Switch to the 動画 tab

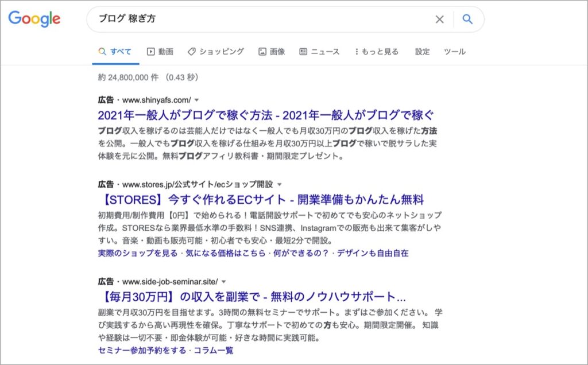[160, 52]
